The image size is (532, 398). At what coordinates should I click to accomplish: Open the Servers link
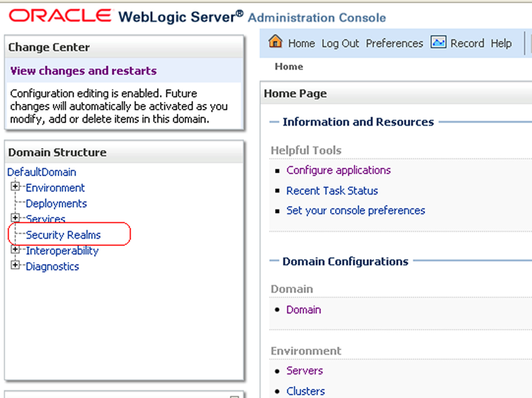point(305,370)
